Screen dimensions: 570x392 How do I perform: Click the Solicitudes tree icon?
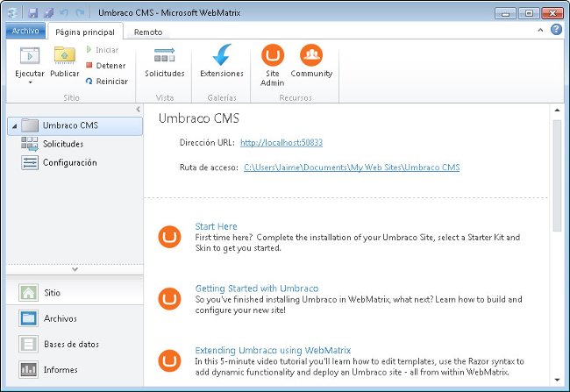[30, 144]
